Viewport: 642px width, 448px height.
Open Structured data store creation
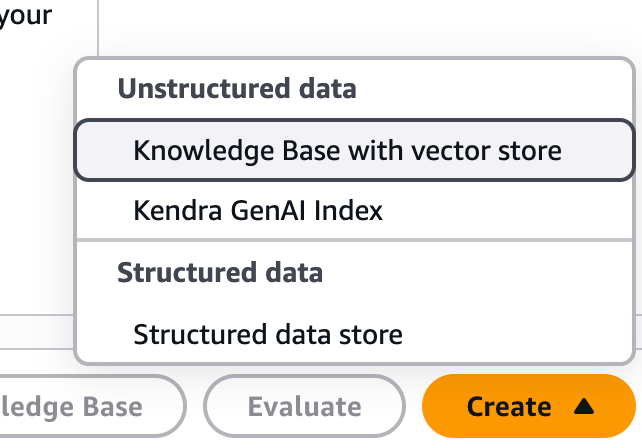point(268,333)
